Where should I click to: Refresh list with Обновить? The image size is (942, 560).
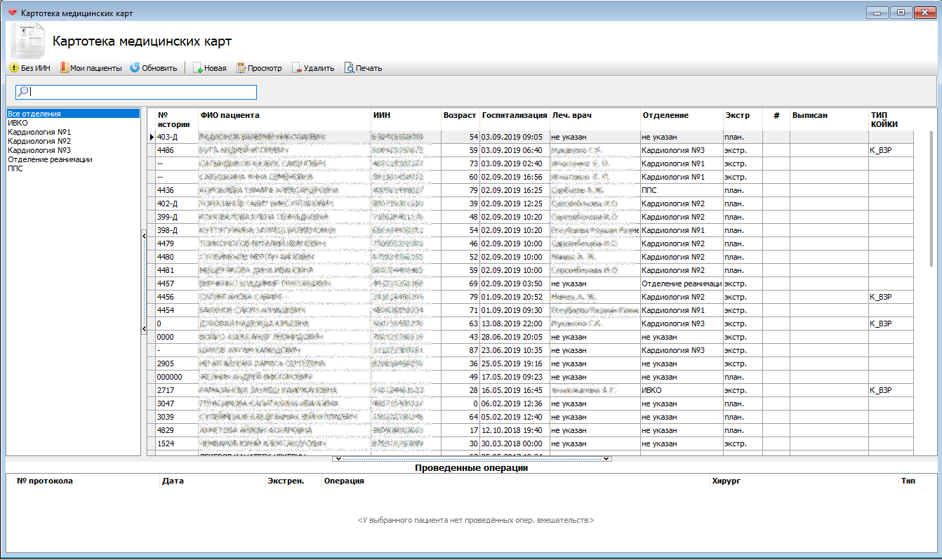tap(154, 68)
